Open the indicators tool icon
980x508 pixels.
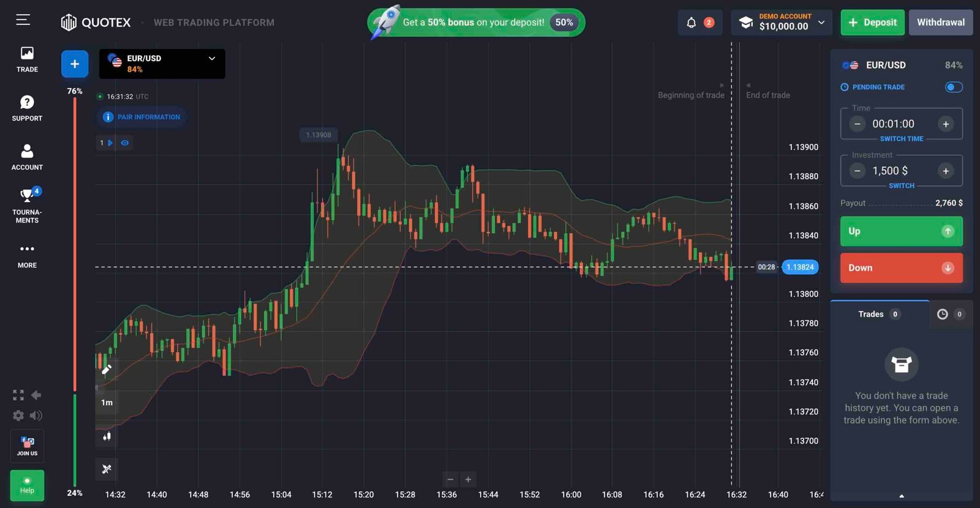[107, 469]
